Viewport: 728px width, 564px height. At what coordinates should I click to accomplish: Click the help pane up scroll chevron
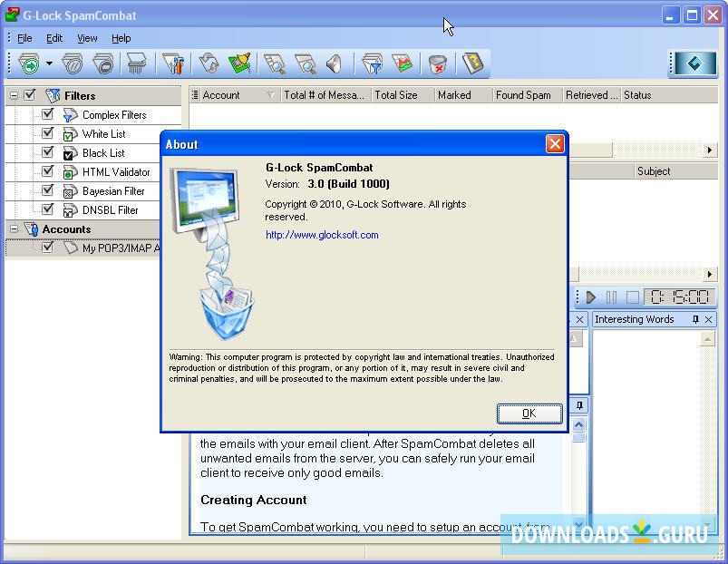tap(579, 424)
